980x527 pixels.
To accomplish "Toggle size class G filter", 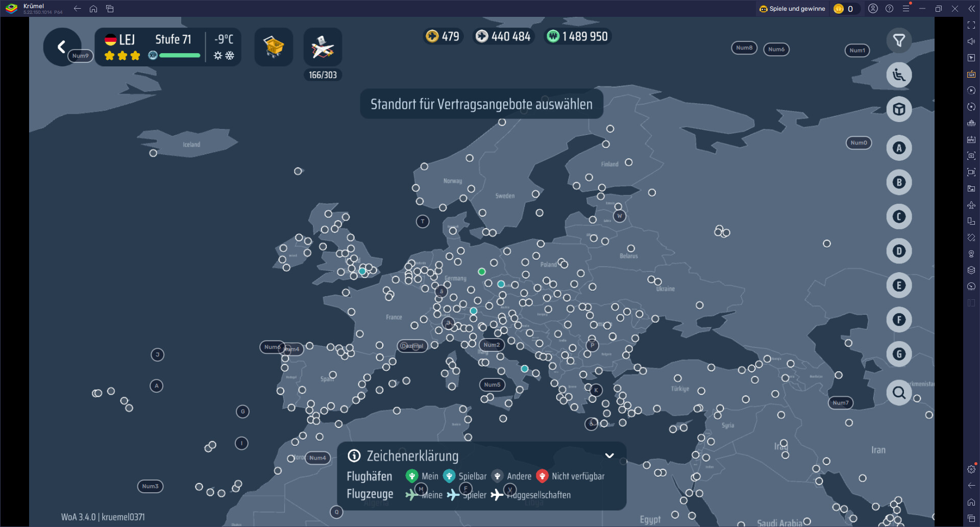I will point(899,354).
